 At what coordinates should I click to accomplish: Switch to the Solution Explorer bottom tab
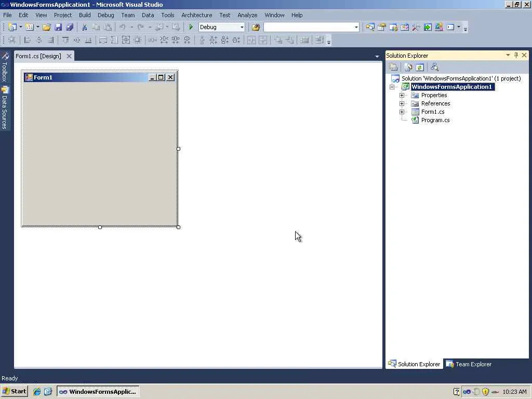pyautogui.click(x=414, y=364)
